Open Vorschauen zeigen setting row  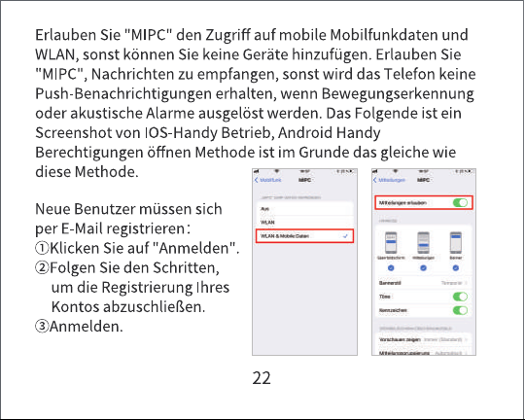coord(423,339)
